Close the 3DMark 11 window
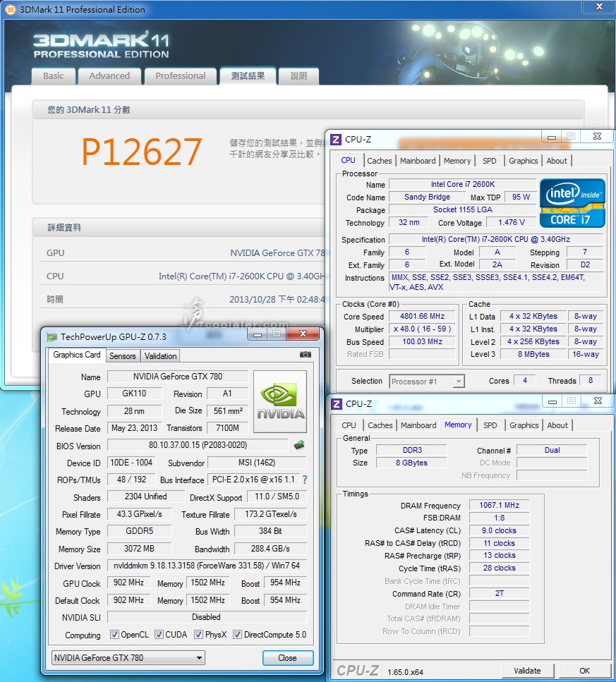The height and width of the screenshot is (682, 616). click(x=599, y=6)
